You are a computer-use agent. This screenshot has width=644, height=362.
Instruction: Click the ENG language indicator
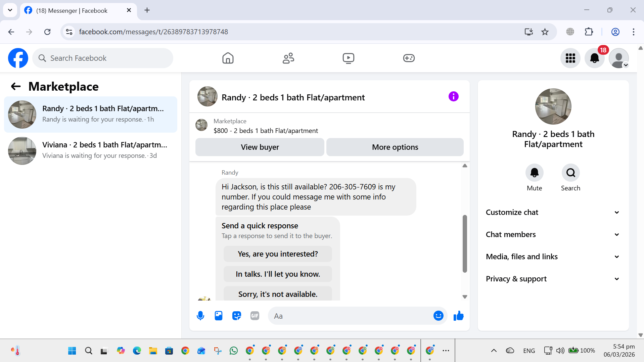(529, 351)
